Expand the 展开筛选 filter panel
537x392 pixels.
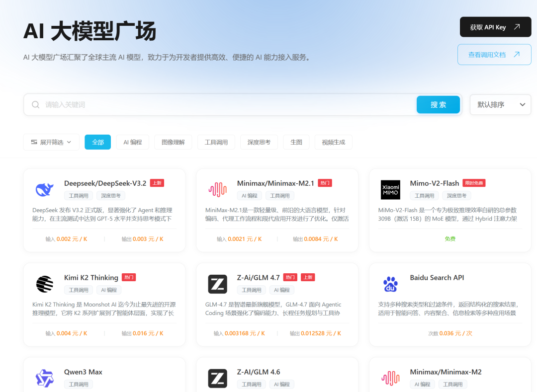pos(51,142)
